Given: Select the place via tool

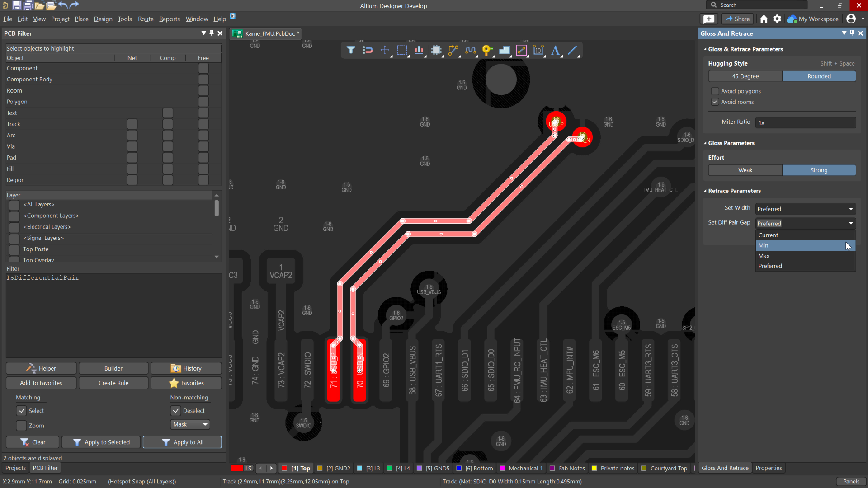Looking at the screenshot, I should click(487, 50).
